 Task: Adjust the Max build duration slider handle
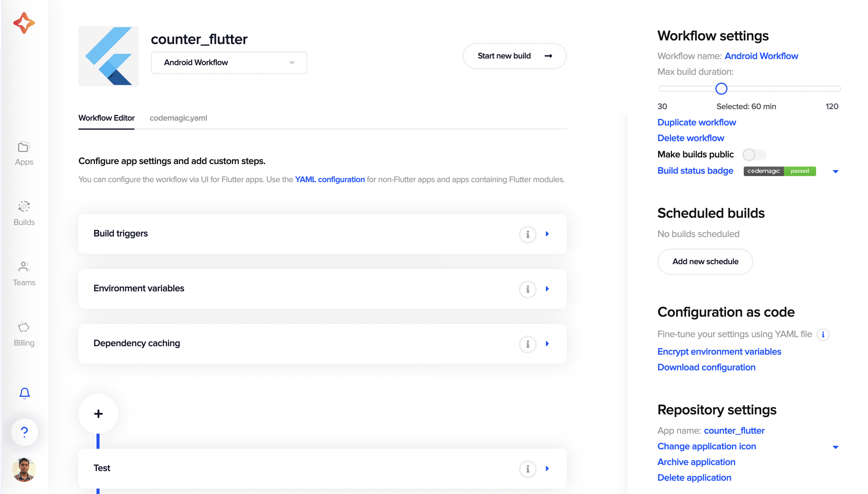(721, 89)
